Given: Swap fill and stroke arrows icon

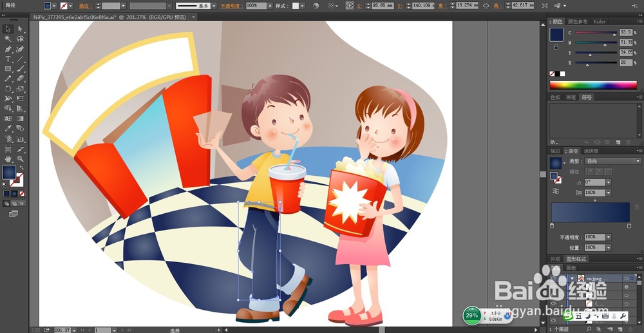Looking at the screenshot, I should tap(22, 168).
